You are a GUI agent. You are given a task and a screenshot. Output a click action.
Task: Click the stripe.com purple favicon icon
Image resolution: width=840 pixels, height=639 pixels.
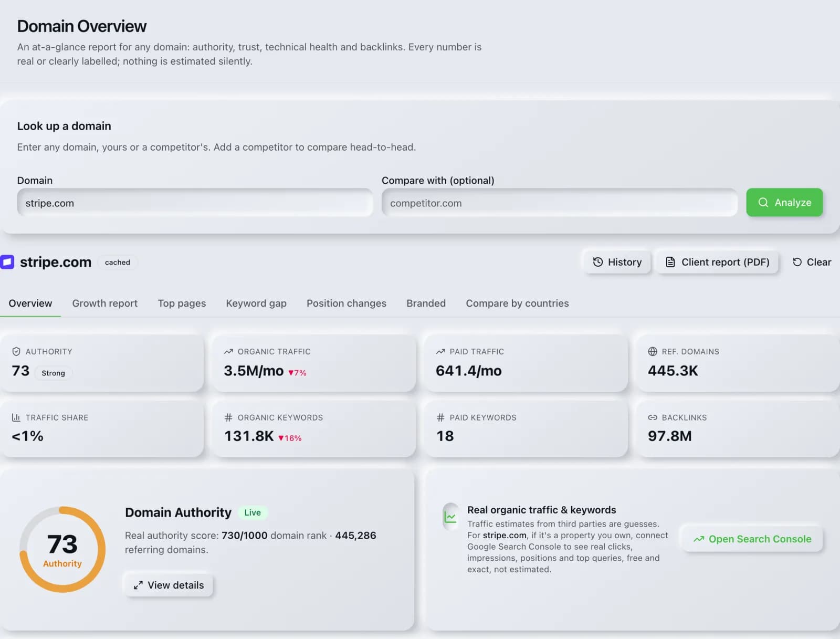(7, 262)
